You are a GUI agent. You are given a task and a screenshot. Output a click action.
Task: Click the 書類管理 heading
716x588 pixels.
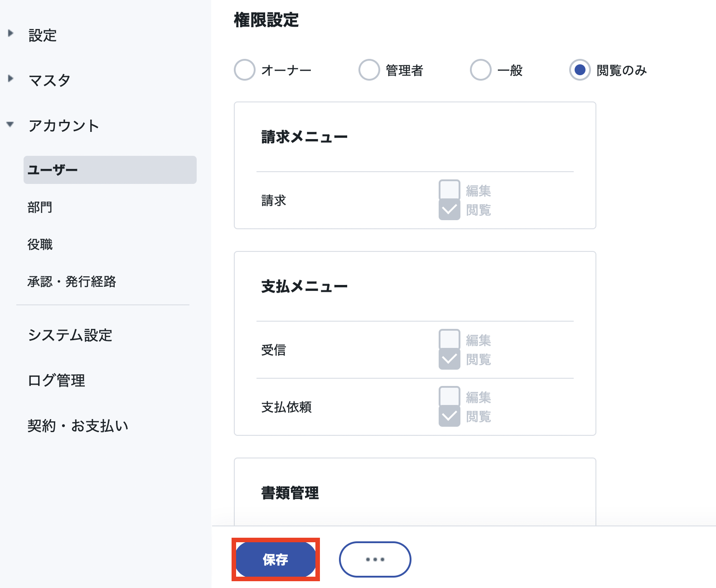pos(290,493)
